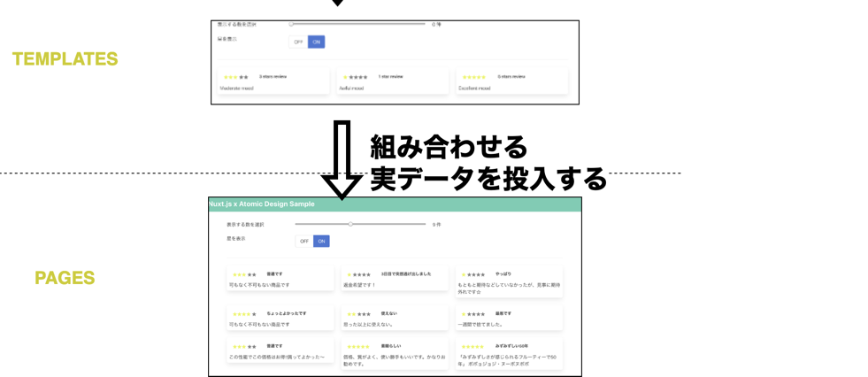The image size is (868, 377).
Task: Click the star rating of the 5 stars review card
Action: pos(474,77)
